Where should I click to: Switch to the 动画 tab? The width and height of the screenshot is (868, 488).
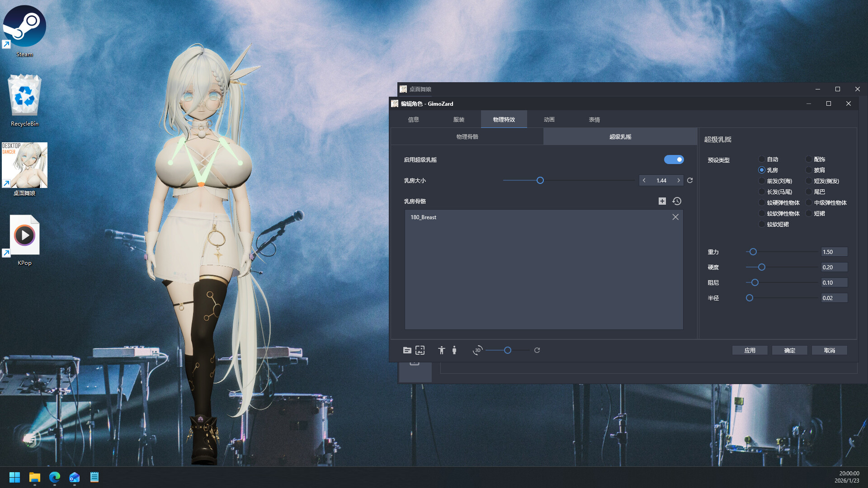pyautogui.click(x=548, y=119)
